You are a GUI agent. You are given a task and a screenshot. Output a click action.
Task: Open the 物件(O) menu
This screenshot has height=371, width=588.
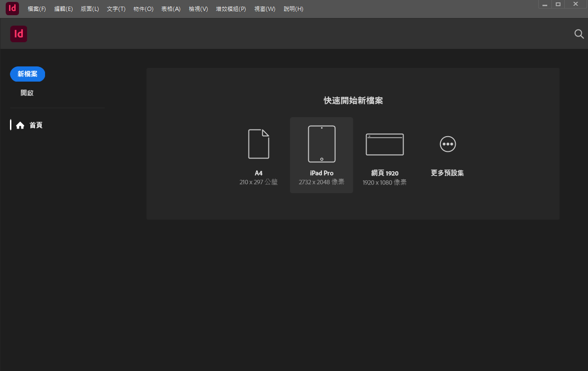(x=144, y=9)
